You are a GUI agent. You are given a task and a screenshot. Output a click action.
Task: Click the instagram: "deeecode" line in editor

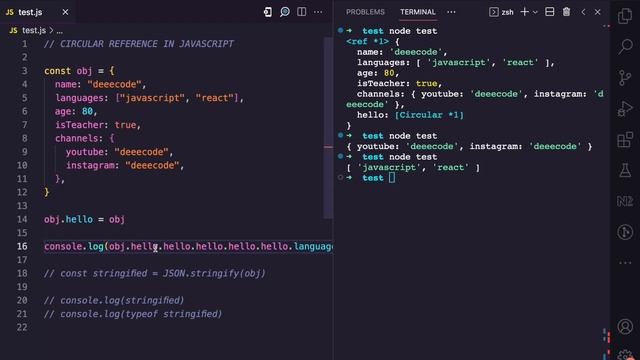125,165
